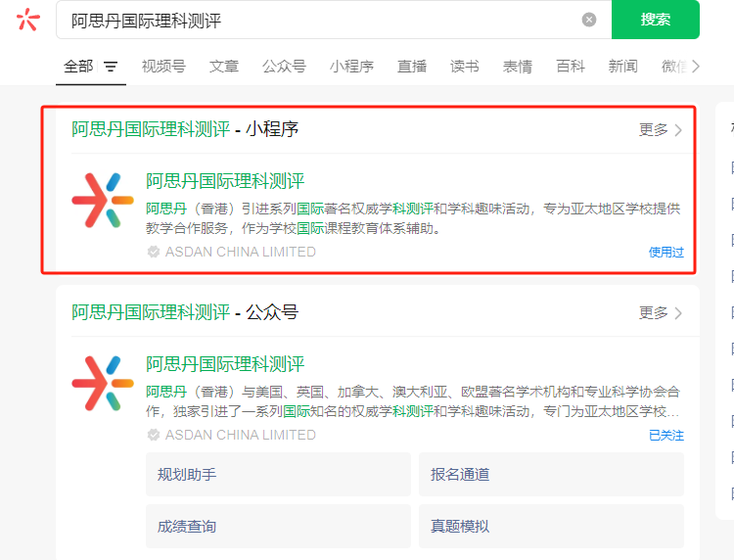
Task: Switch to the 小程序 tab
Action: 351,67
